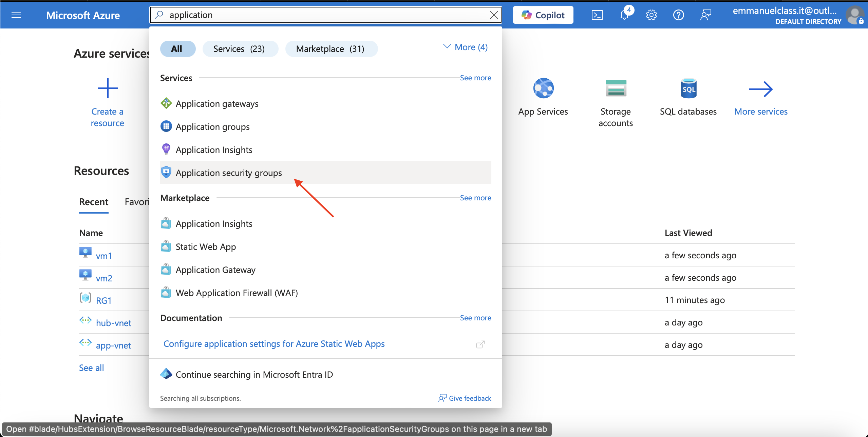Open Copilot from the header
The height and width of the screenshot is (437, 868).
click(x=543, y=15)
